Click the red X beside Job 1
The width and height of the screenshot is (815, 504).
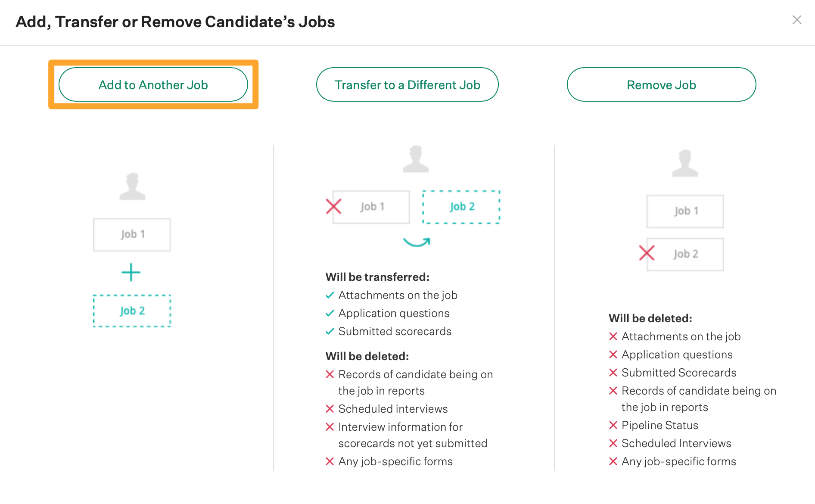pyautogui.click(x=333, y=206)
